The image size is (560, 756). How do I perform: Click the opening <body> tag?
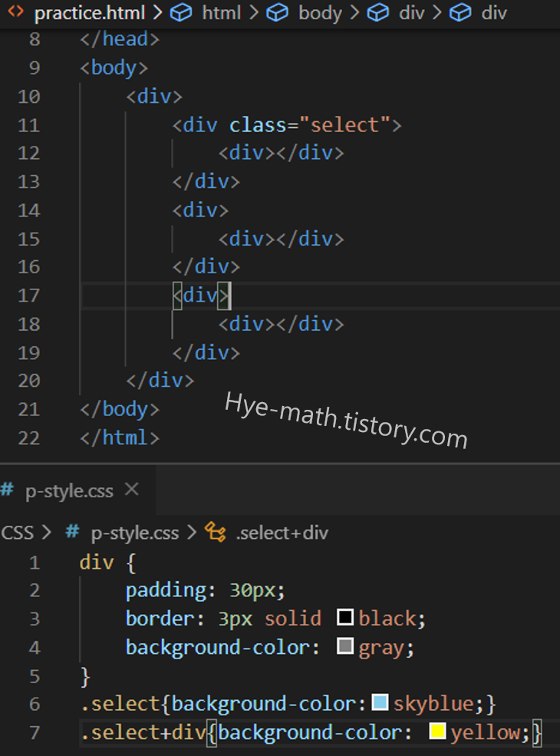point(114,68)
